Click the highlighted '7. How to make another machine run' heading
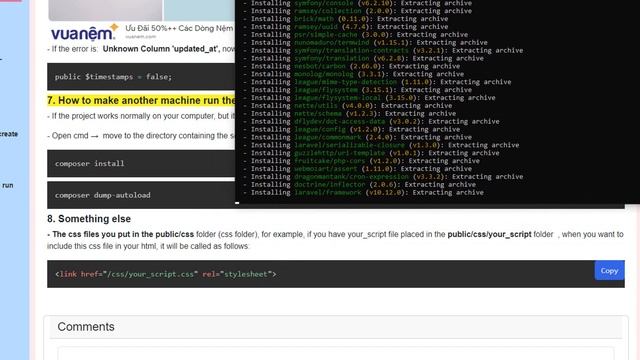The height and width of the screenshot is (360, 640). pyautogui.click(x=141, y=100)
